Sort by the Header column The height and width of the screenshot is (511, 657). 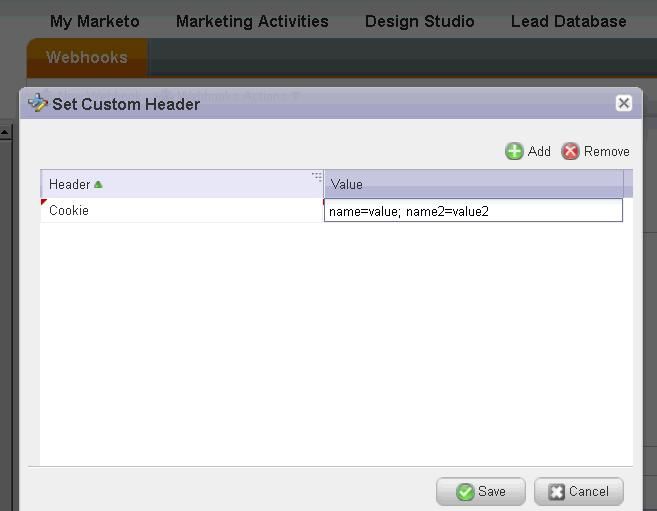pos(69,184)
